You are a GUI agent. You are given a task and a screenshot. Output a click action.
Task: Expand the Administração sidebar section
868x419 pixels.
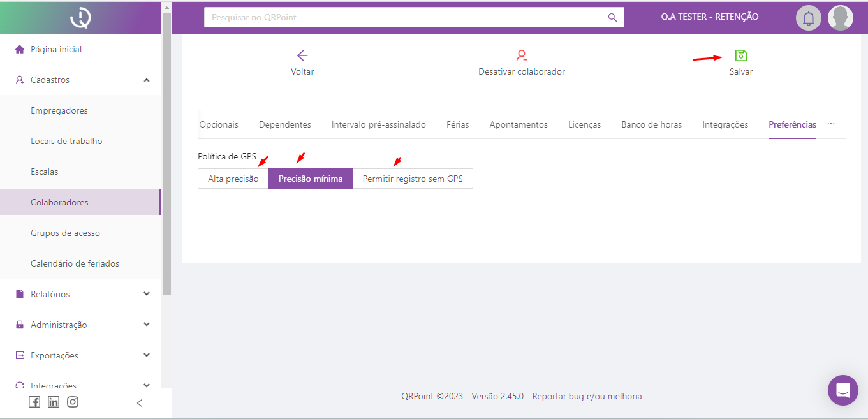click(x=147, y=325)
